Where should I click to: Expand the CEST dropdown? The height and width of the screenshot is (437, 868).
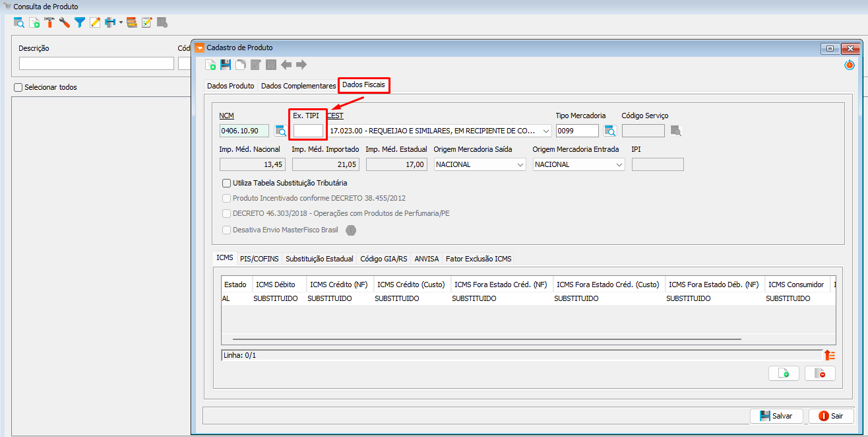(545, 131)
